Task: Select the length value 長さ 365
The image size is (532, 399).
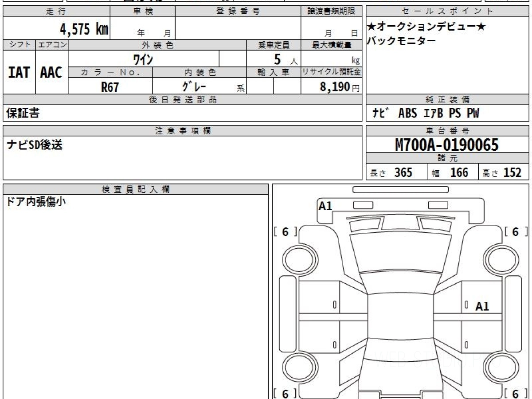Action: tap(391, 172)
